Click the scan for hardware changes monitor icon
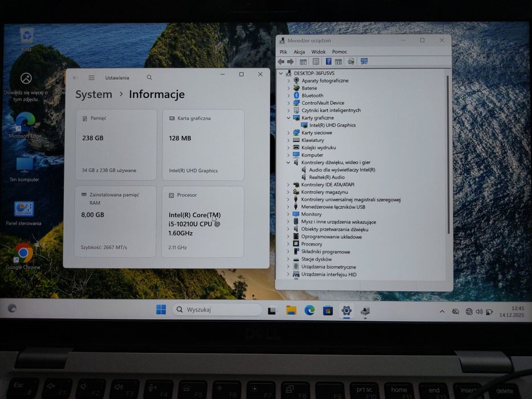Viewport: 532px width, 399px height. click(364, 62)
